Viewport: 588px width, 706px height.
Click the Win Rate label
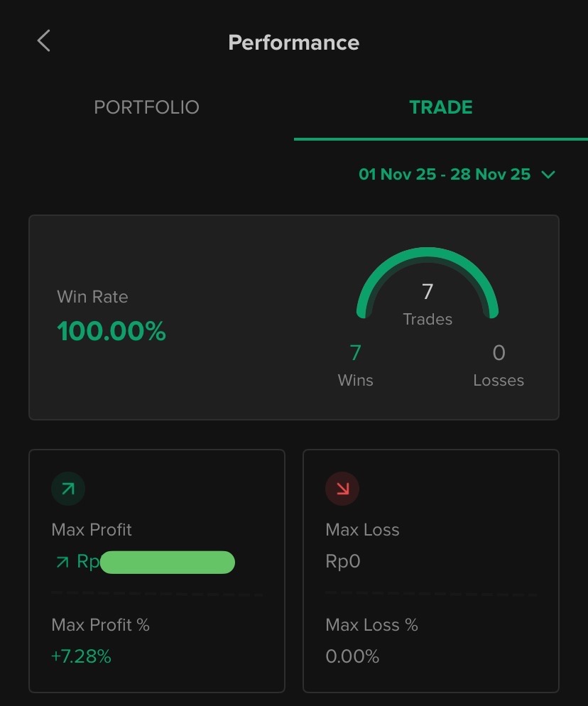pos(92,297)
